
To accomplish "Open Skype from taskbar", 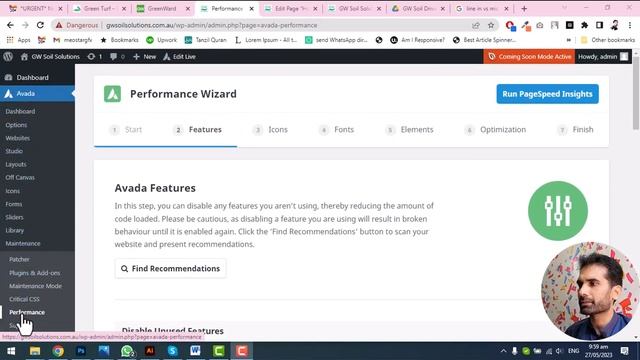I will [173, 351].
